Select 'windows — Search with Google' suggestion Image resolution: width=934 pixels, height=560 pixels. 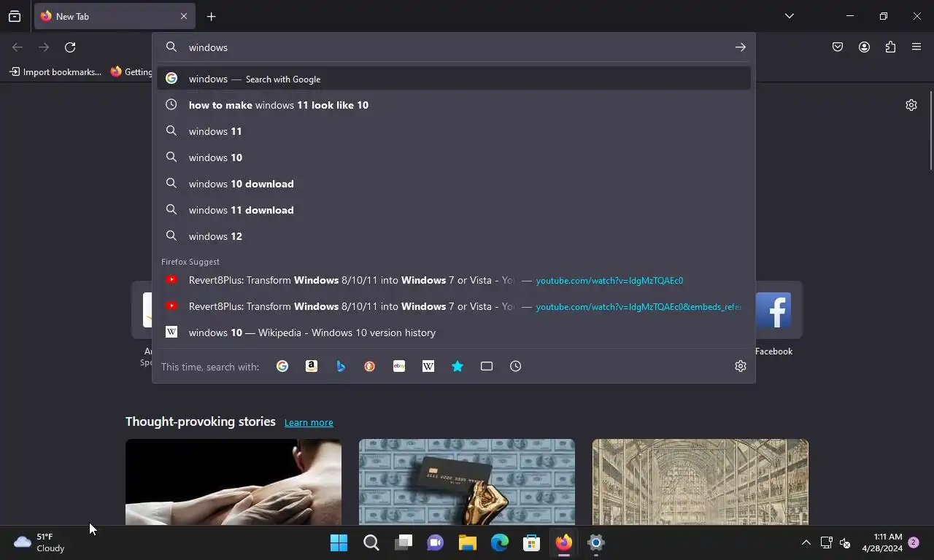click(x=454, y=79)
